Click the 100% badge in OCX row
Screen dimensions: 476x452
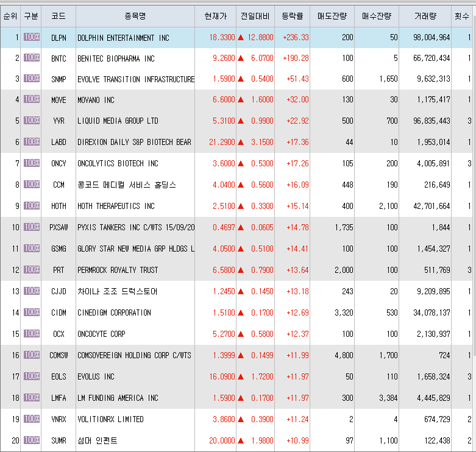coord(32,333)
